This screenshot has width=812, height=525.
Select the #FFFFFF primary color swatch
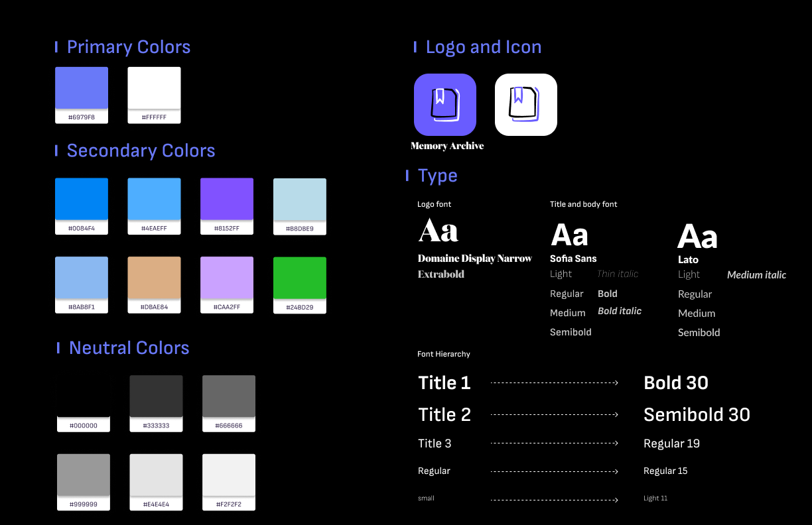tap(154, 95)
